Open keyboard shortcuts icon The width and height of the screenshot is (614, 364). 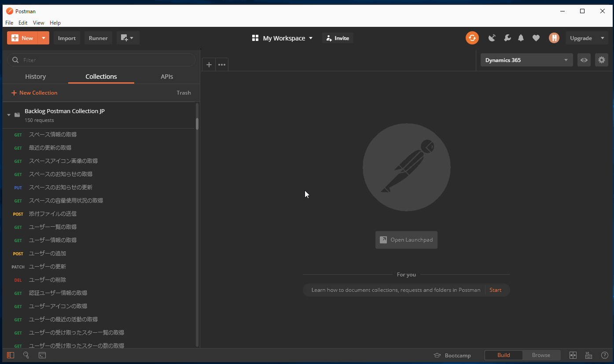click(588, 355)
